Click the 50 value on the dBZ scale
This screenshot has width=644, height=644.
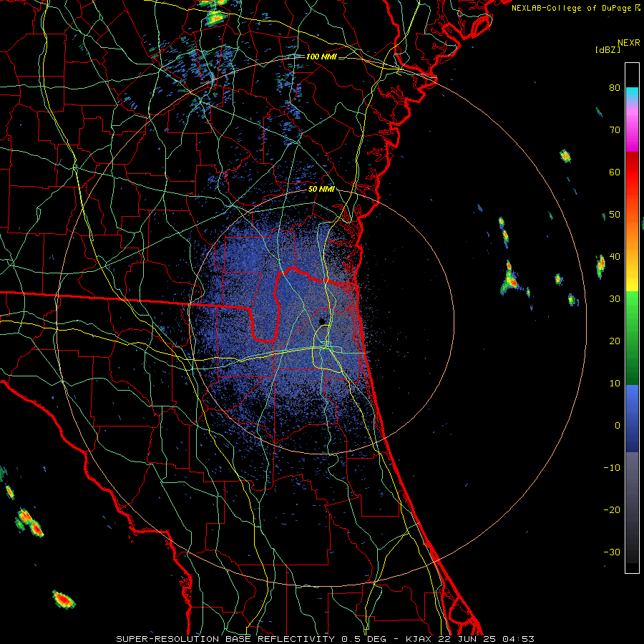coord(615,215)
